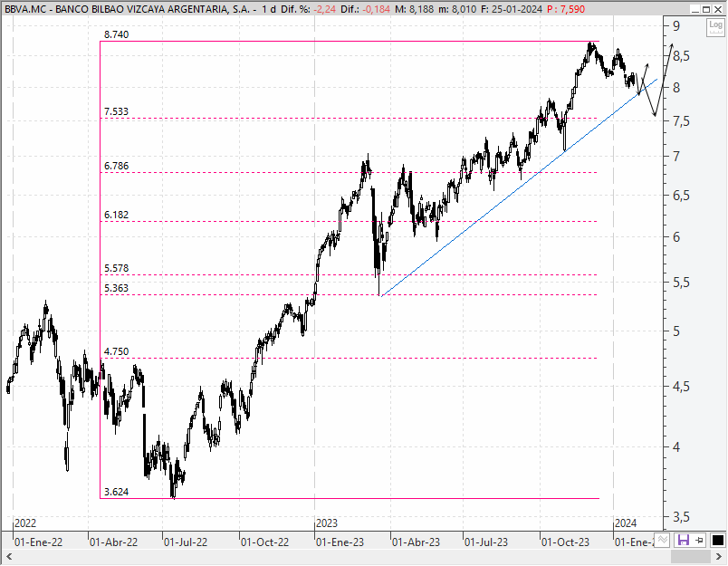
Task: Click the 01-Oct-23 date label
Action: (x=566, y=542)
